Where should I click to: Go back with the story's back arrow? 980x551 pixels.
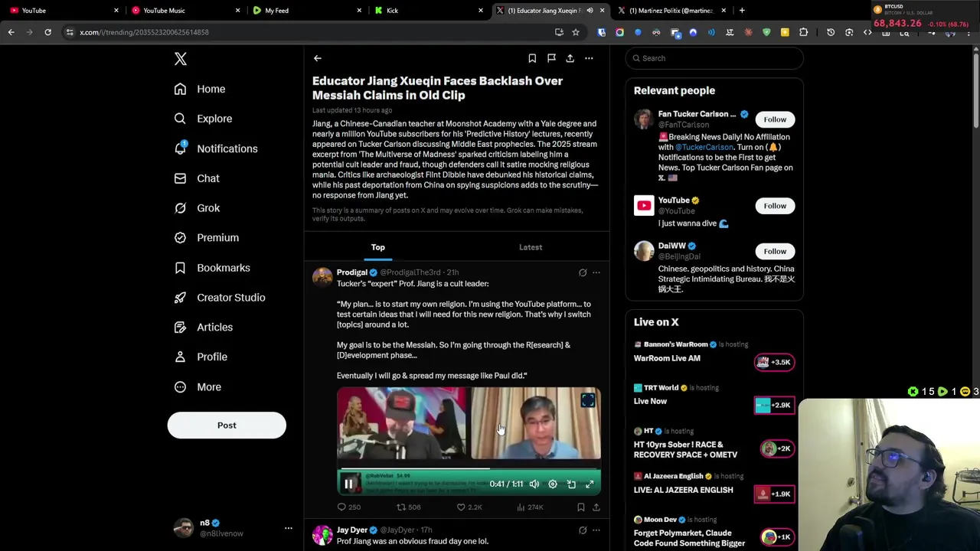coord(317,58)
